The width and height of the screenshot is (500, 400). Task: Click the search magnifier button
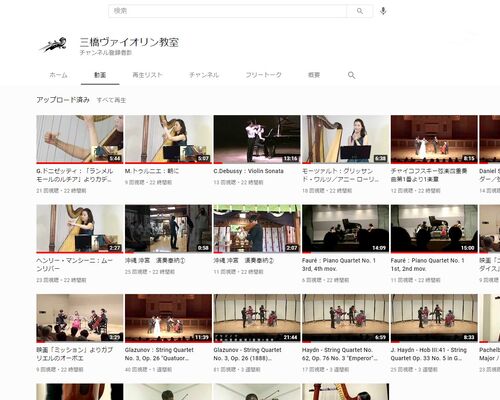tap(360, 11)
